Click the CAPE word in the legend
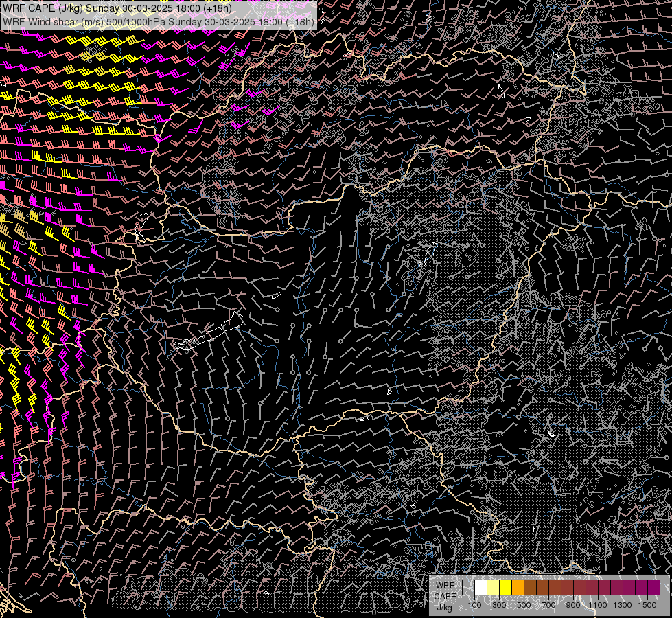 [x=445, y=597]
